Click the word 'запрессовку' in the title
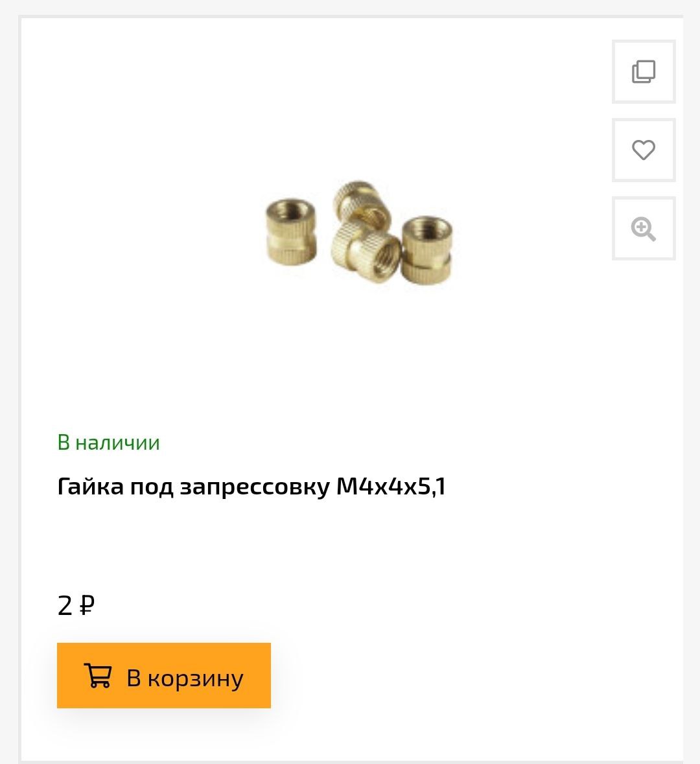 pos(255,487)
